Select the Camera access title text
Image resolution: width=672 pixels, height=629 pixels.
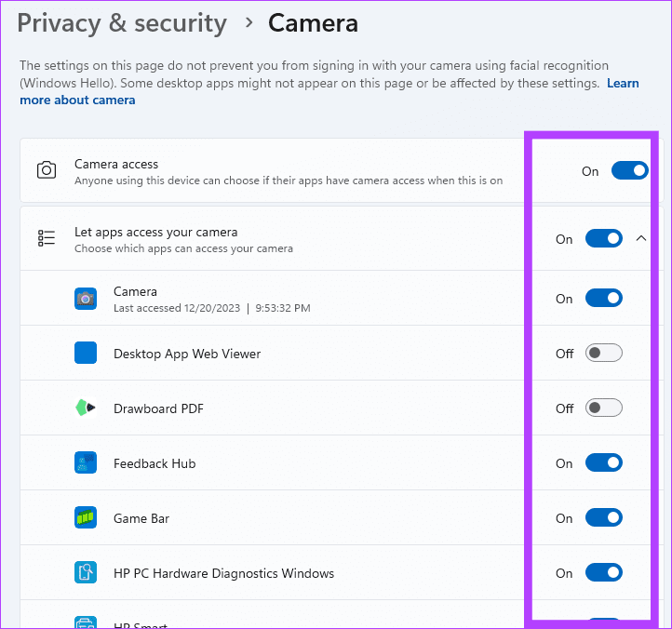click(x=116, y=164)
